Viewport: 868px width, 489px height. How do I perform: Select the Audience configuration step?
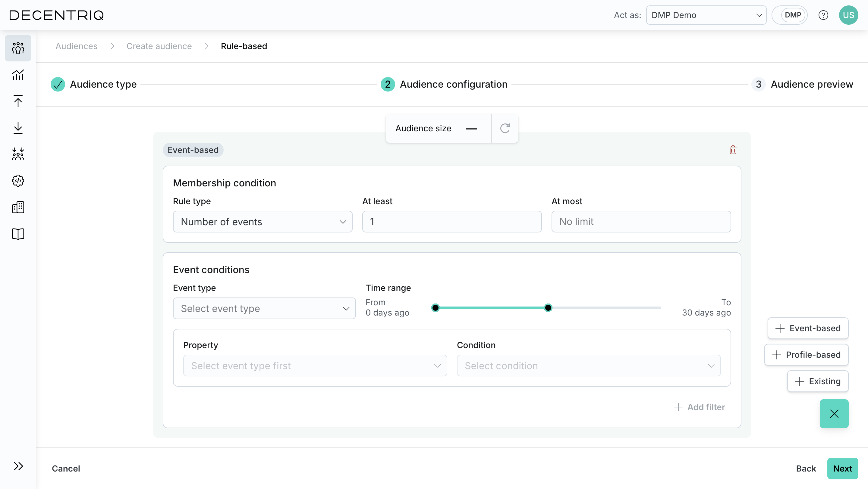[444, 84]
